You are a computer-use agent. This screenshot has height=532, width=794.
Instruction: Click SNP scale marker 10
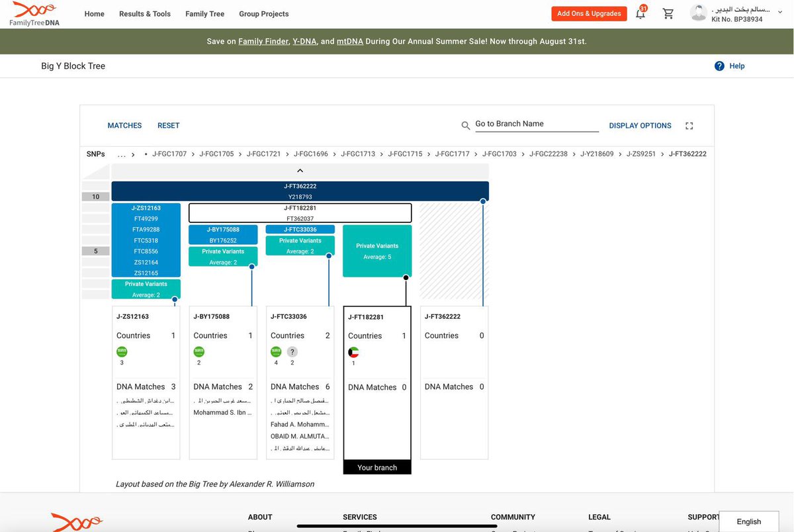[96, 197]
